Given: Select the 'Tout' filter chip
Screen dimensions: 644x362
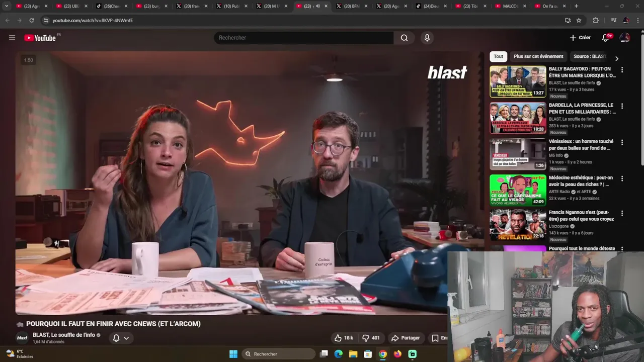Looking at the screenshot, I should (498, 56).
